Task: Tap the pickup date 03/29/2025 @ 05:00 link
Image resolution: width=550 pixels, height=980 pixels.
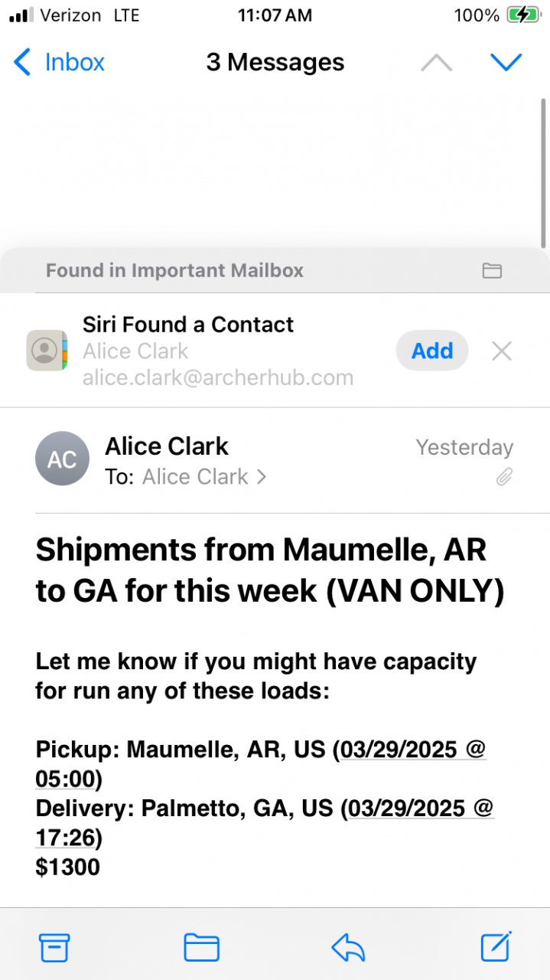Action: tap(413, 750)
